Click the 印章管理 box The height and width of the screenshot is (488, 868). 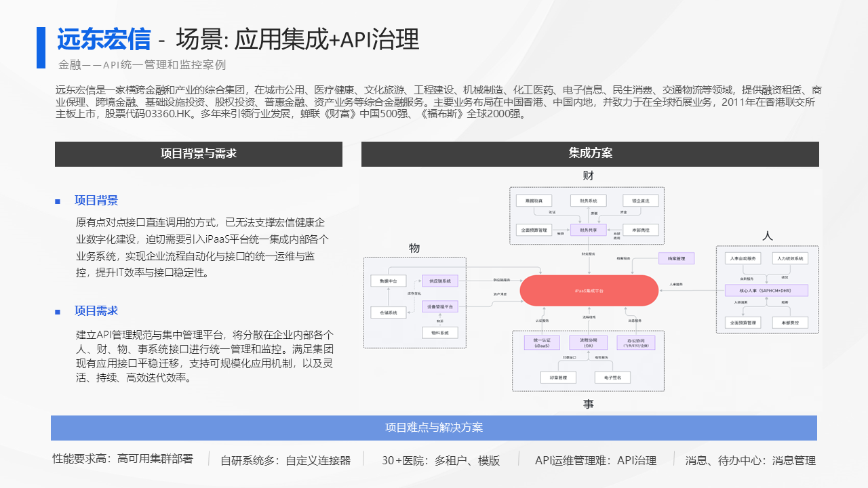[x=558, y=377]
